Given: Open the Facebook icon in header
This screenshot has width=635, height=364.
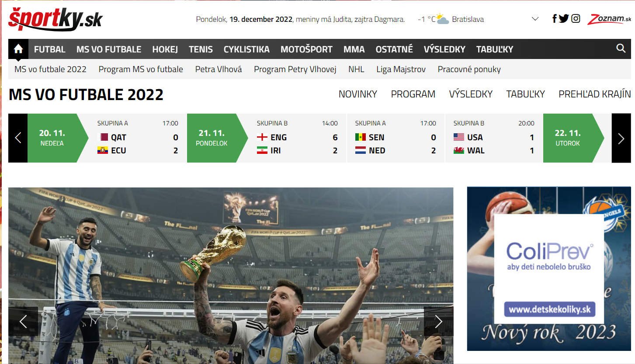Looking at the screenshot, I should (554, 19).
